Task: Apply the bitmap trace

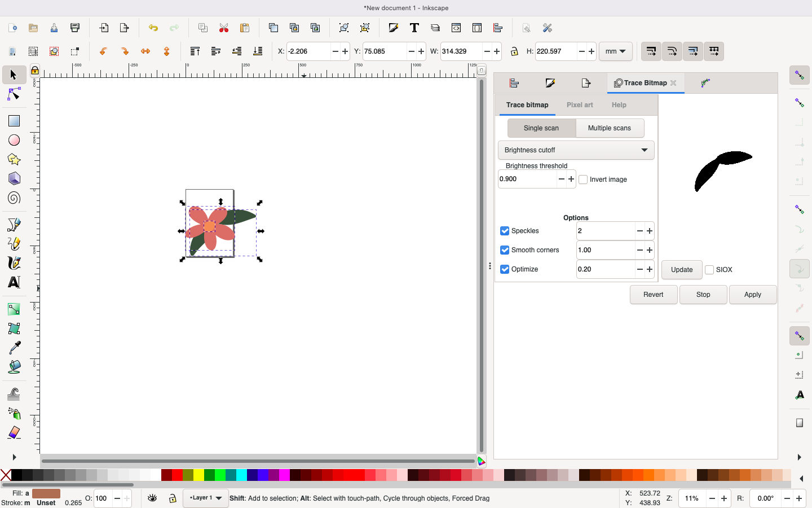Action: (752, 294)
